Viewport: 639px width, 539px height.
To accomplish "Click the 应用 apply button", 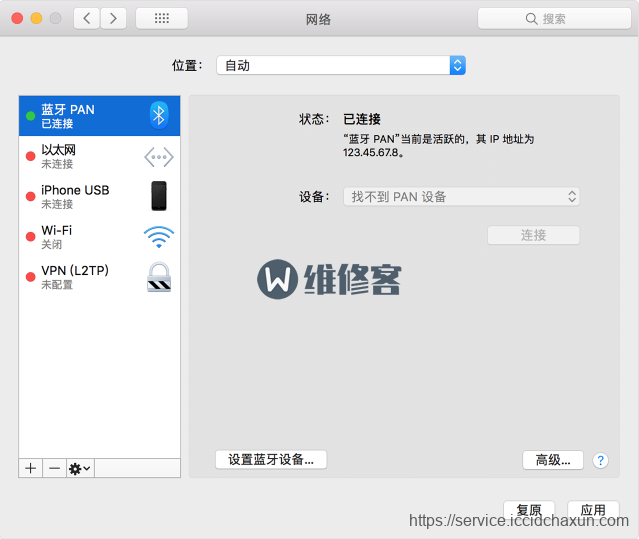I will (593, 510).
